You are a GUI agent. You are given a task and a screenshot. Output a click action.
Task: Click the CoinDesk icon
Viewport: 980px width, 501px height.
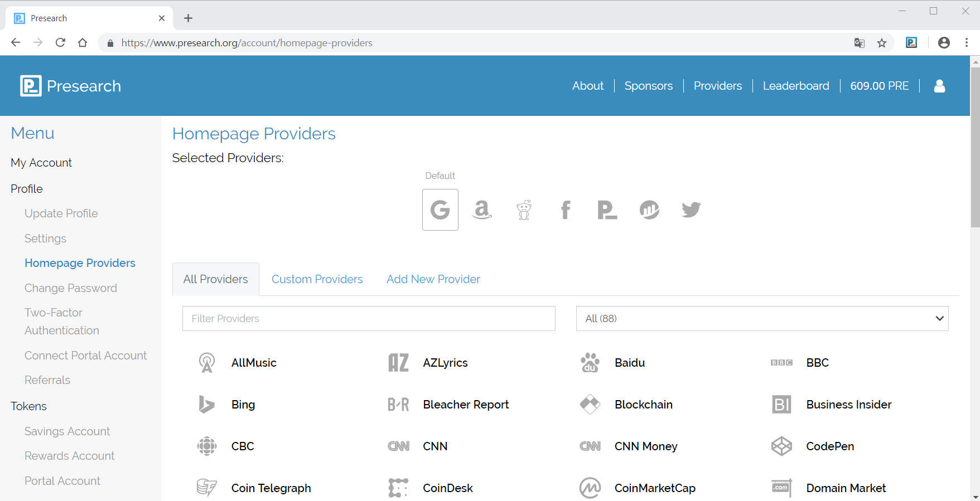[x=398, y=488]
